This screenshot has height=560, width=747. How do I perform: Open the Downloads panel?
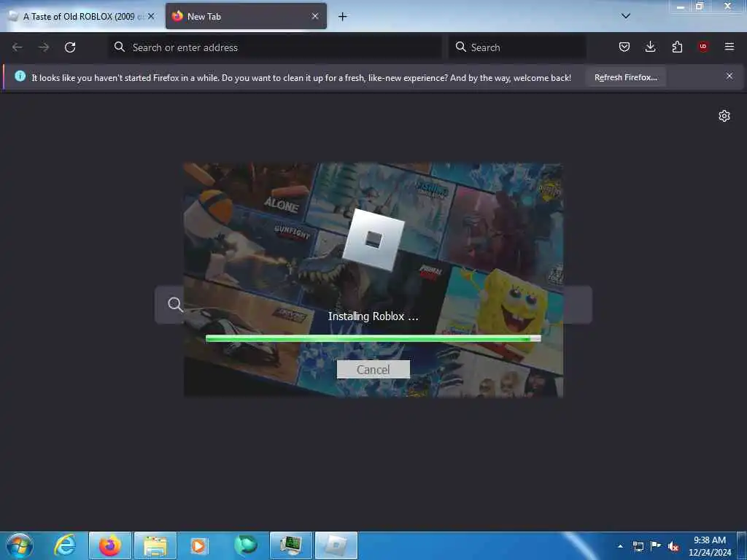[x=650, y=47]
